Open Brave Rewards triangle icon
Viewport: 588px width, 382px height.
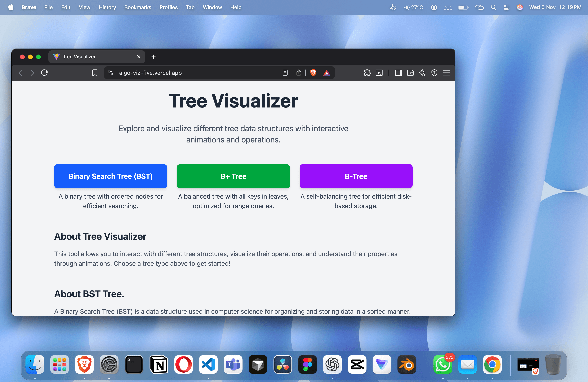coord(326,73)
